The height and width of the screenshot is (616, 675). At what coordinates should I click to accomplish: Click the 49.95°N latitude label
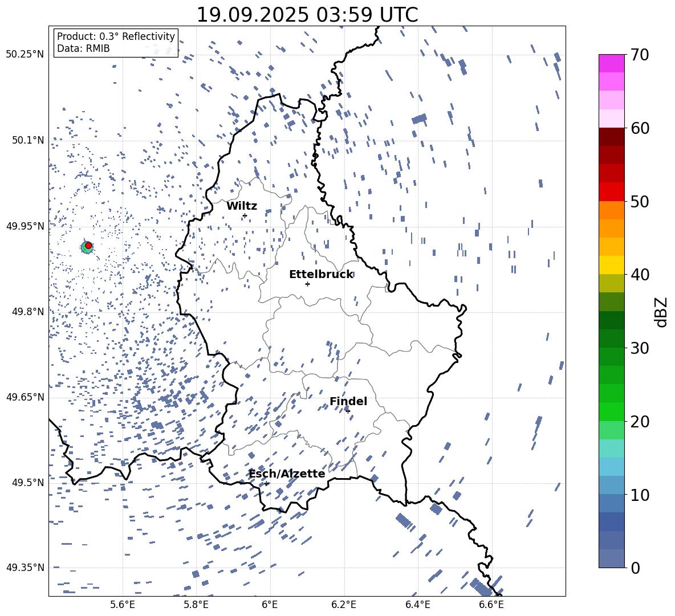coord(25,226)
